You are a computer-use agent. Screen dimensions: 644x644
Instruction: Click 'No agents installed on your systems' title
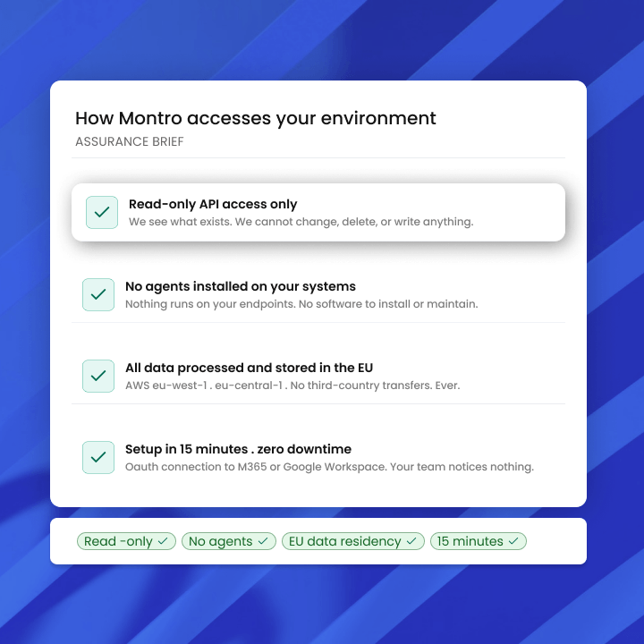click(241, 286)
